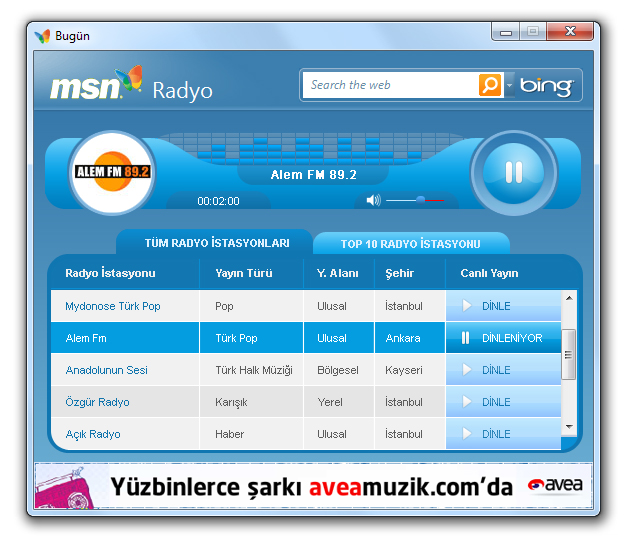Click the avea logo in the banner
The height and width of the screenshot is (540, 633).
[555, 485]
